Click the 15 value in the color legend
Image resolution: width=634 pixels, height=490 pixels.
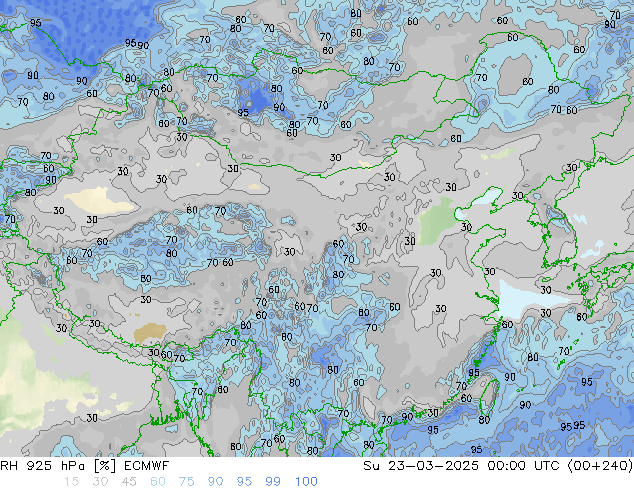[x=71, y=482]
